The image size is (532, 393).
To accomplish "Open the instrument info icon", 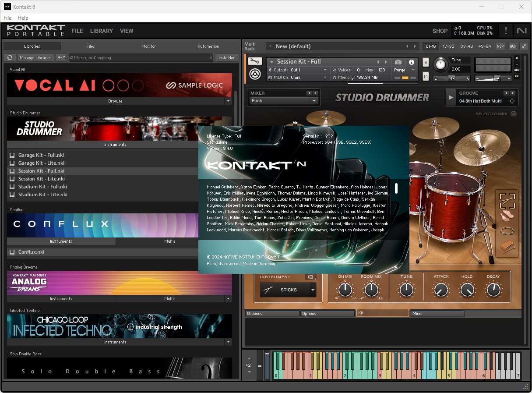I will click(411, 62).
